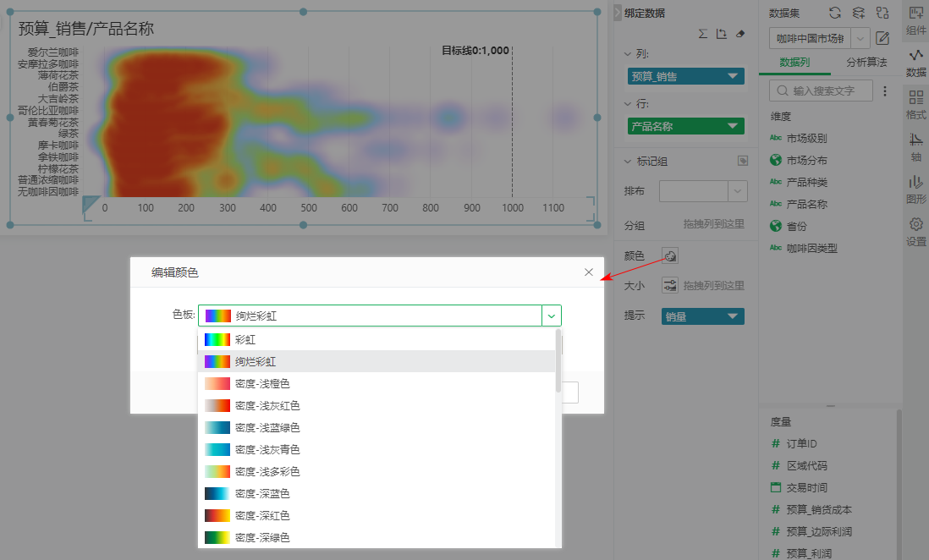Collapse the 色板 palette dropdown arrow
Image resolution: width=929 pixels, height=560 pixels.
[552, 316]
